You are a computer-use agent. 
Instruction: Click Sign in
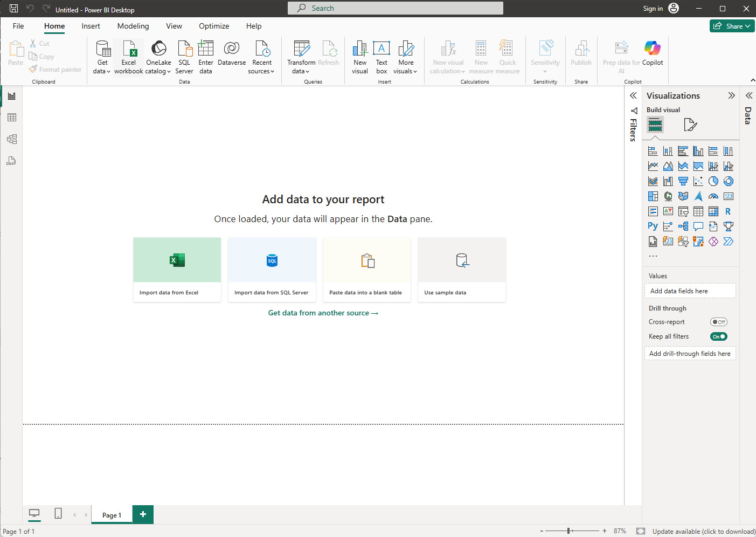point(653,8)
